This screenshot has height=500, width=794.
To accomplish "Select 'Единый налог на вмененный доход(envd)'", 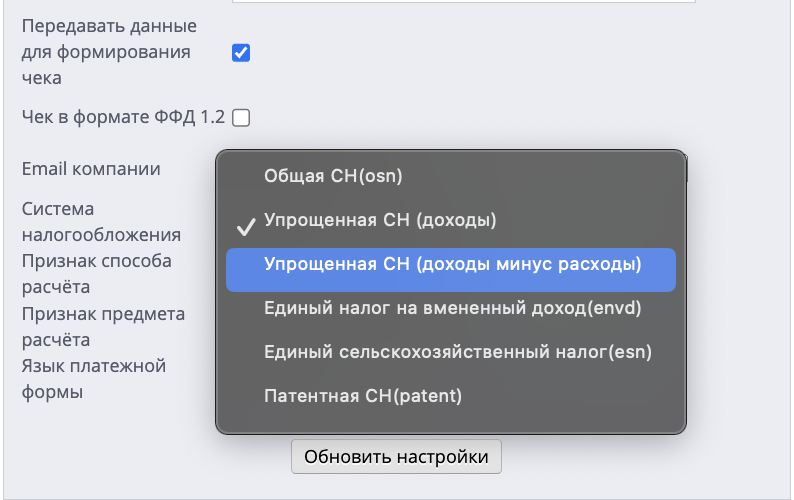I will 451,308.
